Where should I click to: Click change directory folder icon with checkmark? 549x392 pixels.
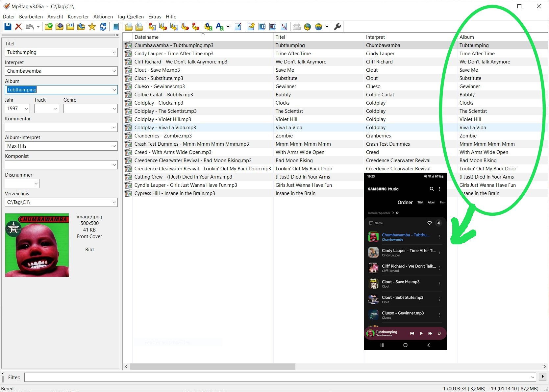[x=48, y=27]
